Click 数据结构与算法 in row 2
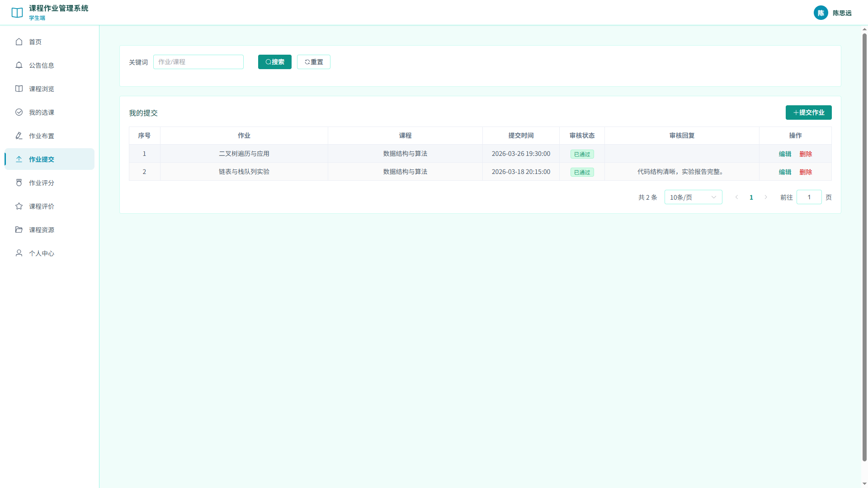Viewport: 868px width, 488px height. tap(405, 172)
